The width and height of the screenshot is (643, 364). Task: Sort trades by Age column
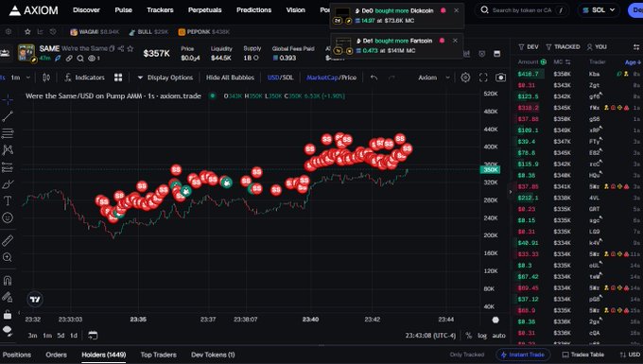pyautogui.click(x=633, y=62)
